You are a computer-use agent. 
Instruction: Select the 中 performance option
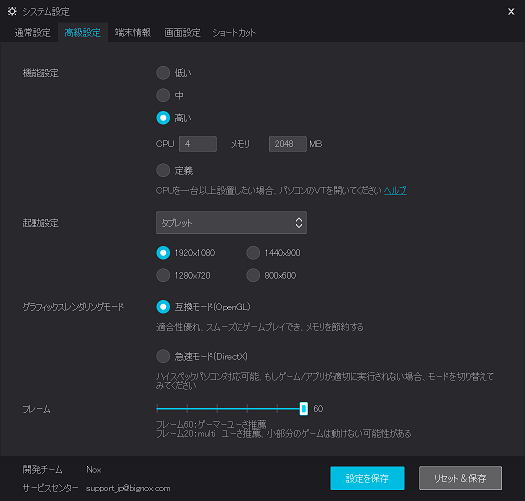tap(163, 95)
